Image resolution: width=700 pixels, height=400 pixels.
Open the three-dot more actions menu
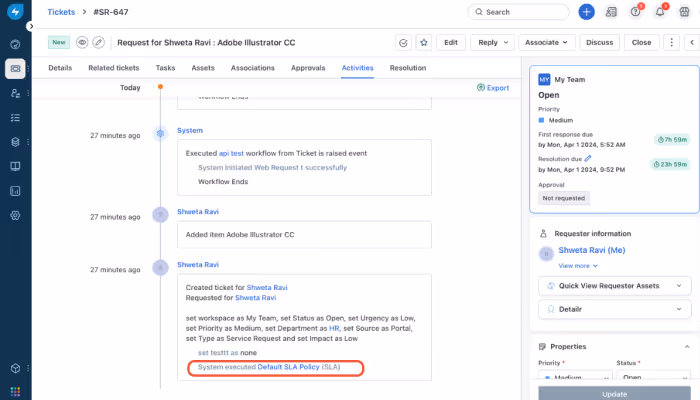click(x=671, y=42)
